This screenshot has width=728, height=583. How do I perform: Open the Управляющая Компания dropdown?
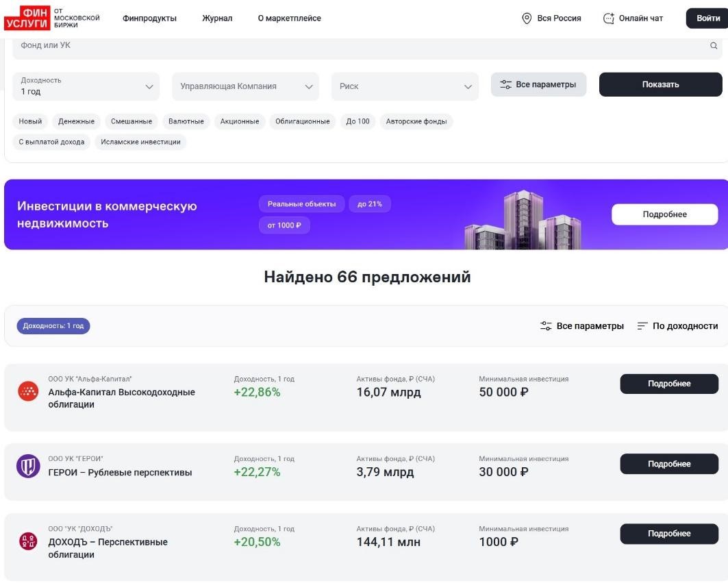tap(246, 86)
